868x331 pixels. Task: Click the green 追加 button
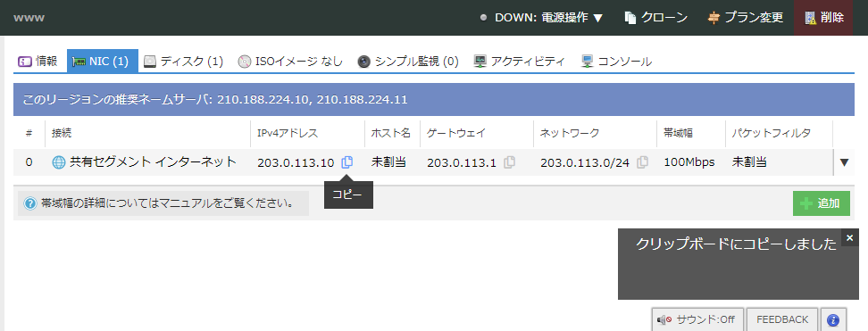[822, 203]
